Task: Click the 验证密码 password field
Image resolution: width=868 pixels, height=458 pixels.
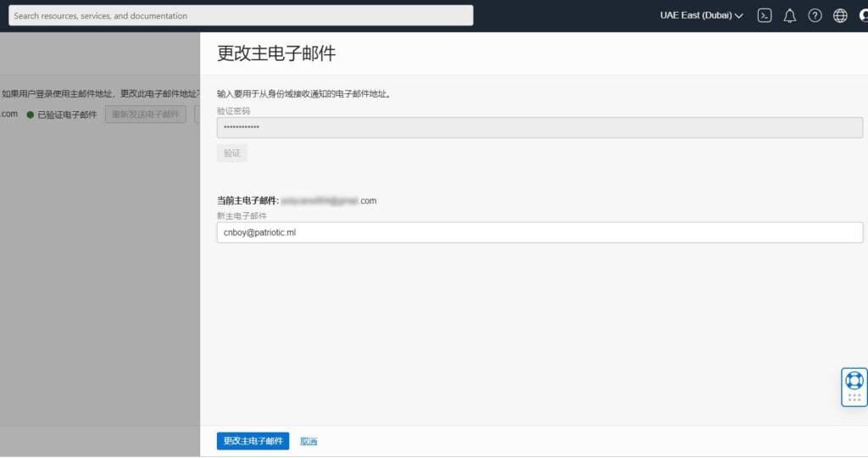Action: coord(540,127)
